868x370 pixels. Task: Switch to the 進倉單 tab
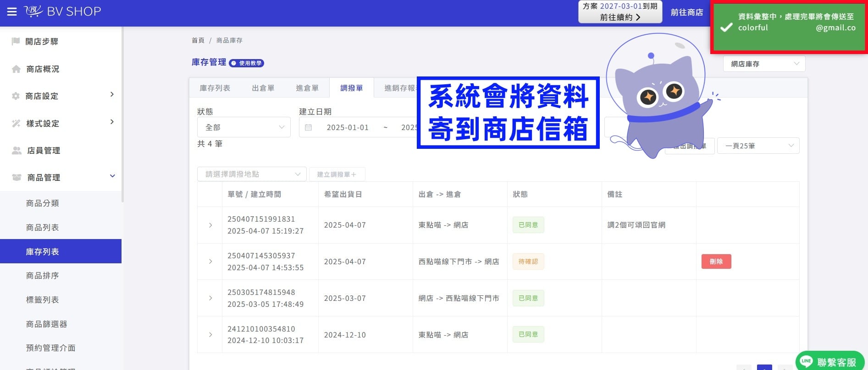click(307, 88)
